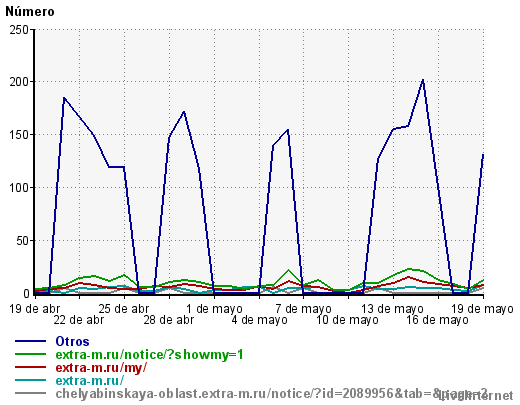Screen dimensions: 520x405
Task: Click the blue line's highest peak near 200
Action: (423, 80)
